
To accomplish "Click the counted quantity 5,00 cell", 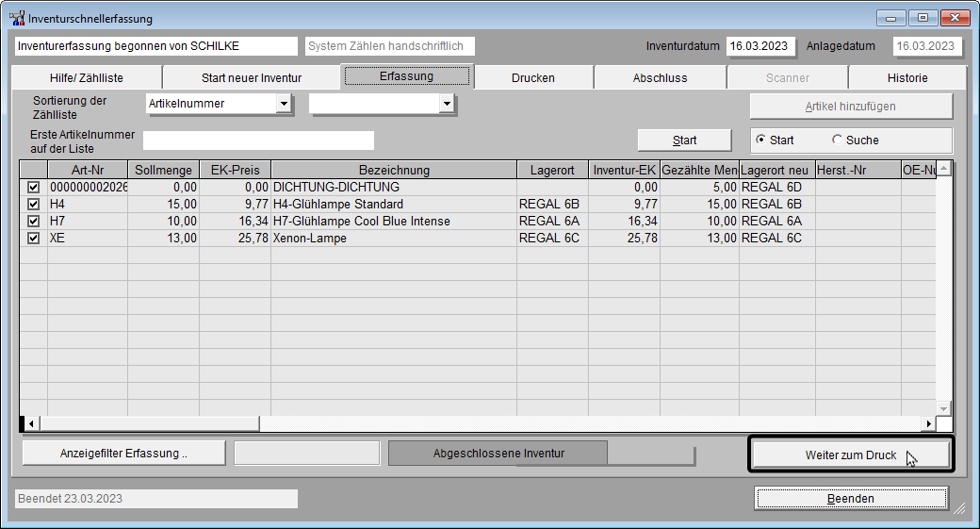I will [699, 187].
